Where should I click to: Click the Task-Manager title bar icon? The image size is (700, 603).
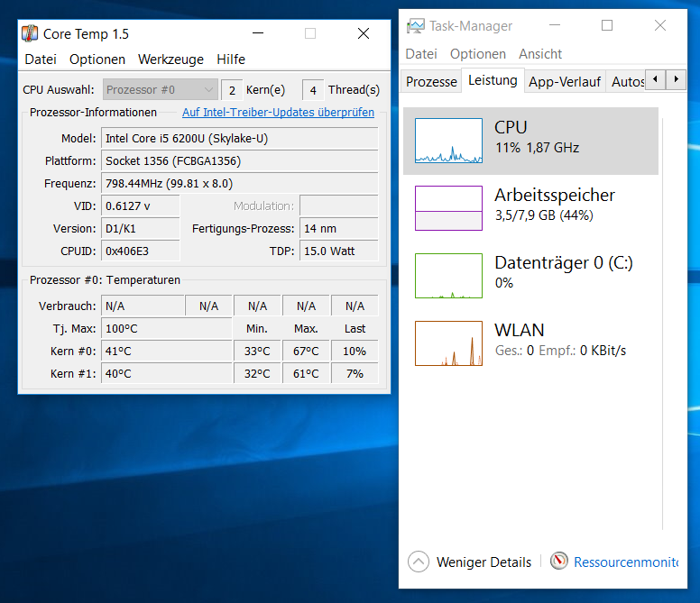(x=416, y=26)
